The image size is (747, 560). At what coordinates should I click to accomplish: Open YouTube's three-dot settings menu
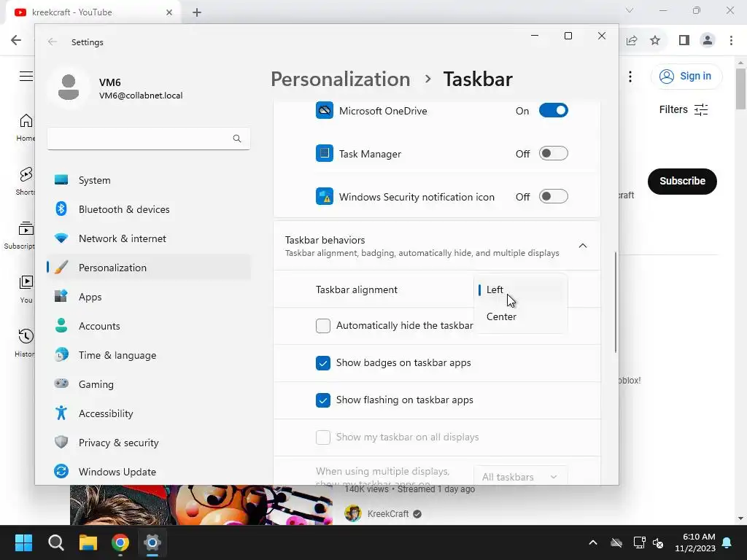(630, 77)
